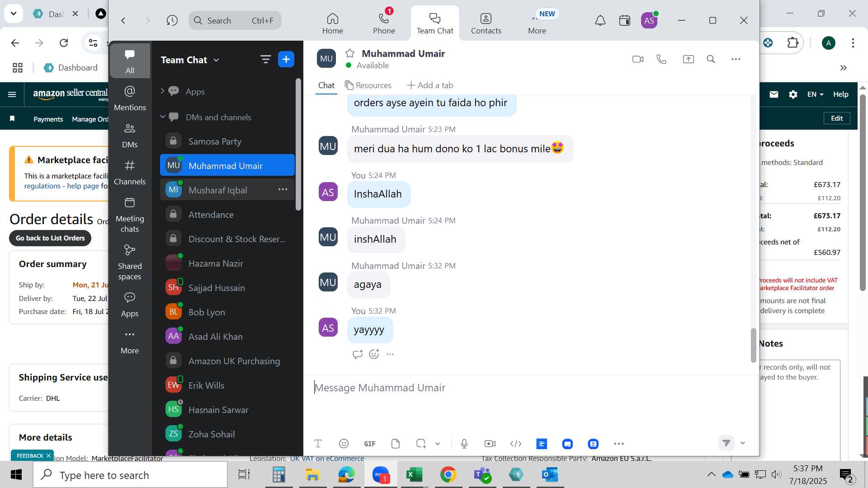This screenshot has width=868, height=488.
Task: Expand send options dropdown arrow
Action: point(743,443)
